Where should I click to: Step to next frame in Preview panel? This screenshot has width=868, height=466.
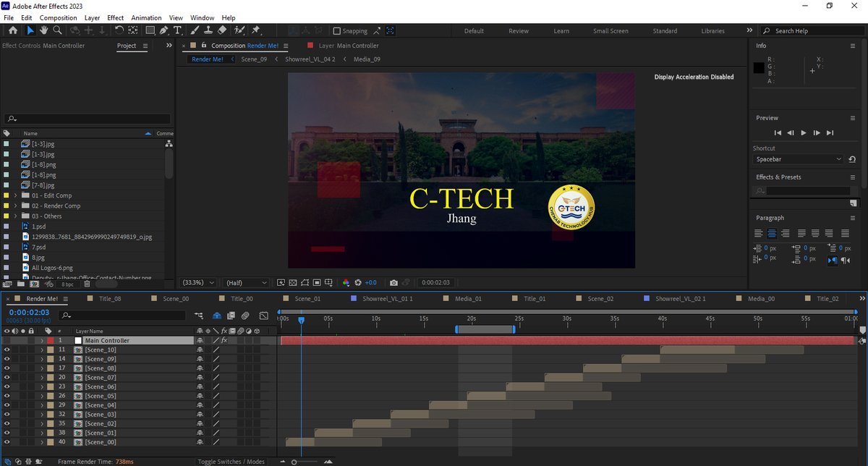tap(817, 133)
